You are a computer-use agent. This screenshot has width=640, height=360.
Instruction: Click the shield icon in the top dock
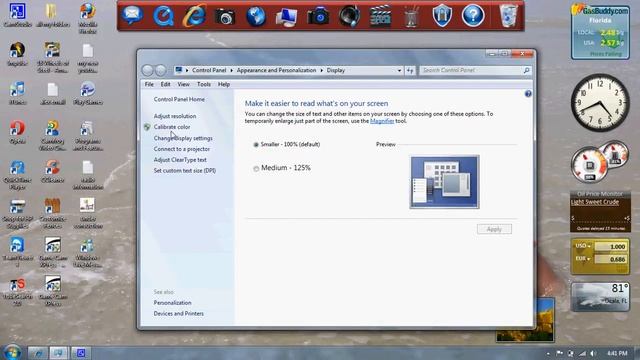point(442,16)
